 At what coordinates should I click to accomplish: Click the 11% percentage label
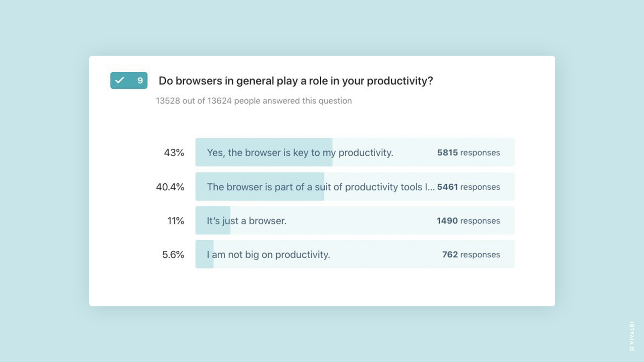(176, 221)
